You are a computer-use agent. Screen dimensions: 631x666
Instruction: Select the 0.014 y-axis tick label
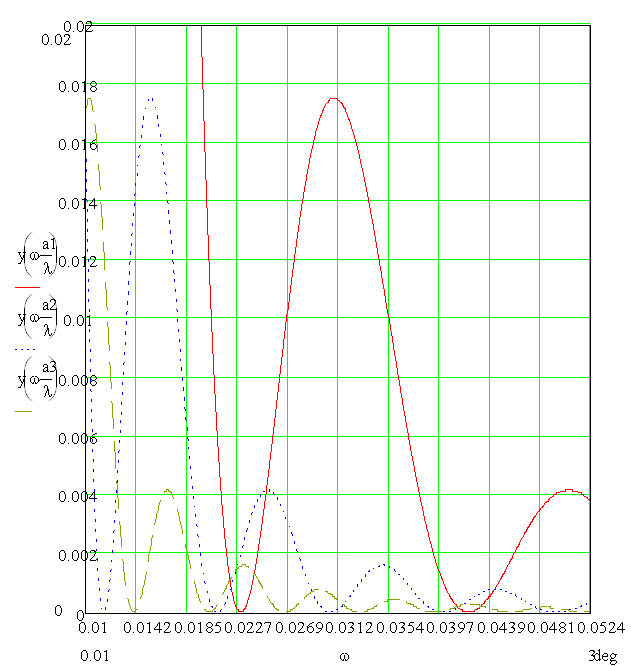click(67, 203)
